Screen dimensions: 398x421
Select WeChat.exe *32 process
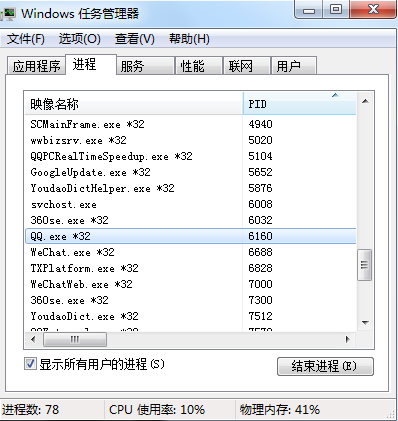(190, 252)
